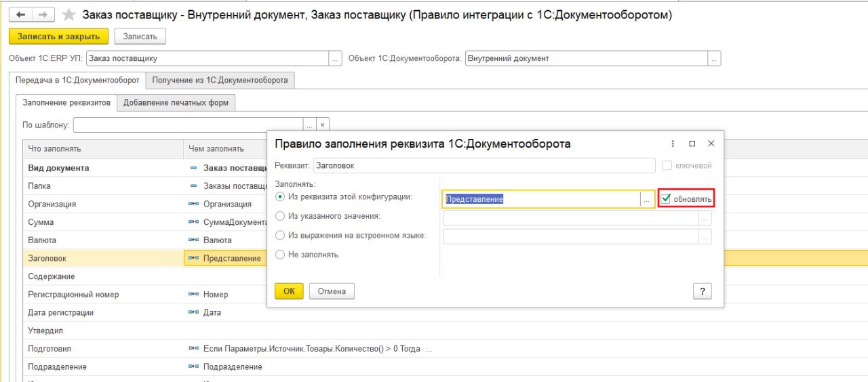This screenshot has height=382, width=868.
Task: Open selection for Объект 1С:Документооборота field
Action: tap(714, 59)
